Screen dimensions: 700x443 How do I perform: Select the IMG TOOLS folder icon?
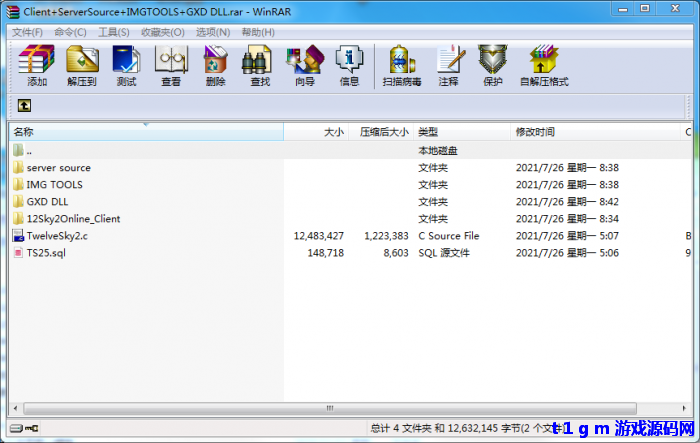tap(18, 184)
